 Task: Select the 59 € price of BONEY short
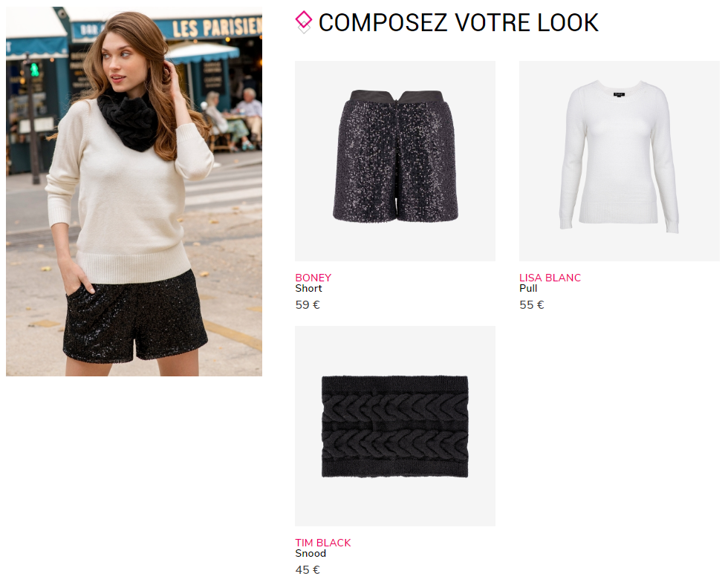[x=308, y=305]
